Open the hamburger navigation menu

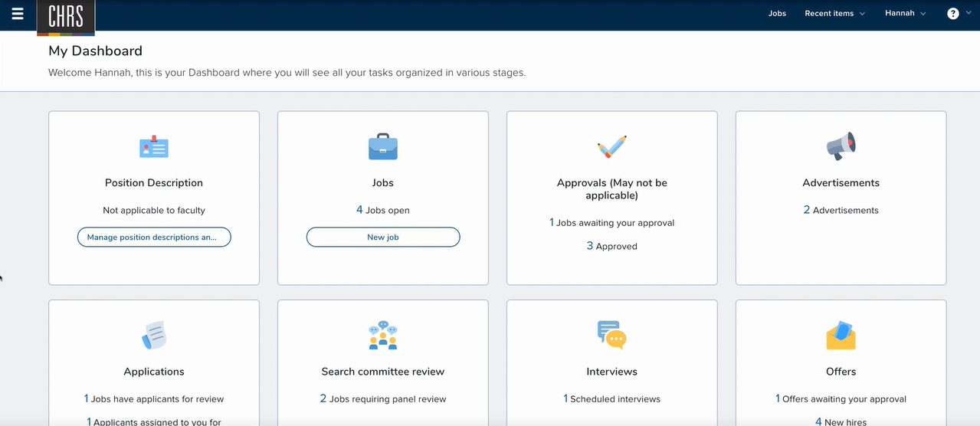(18, 14)
